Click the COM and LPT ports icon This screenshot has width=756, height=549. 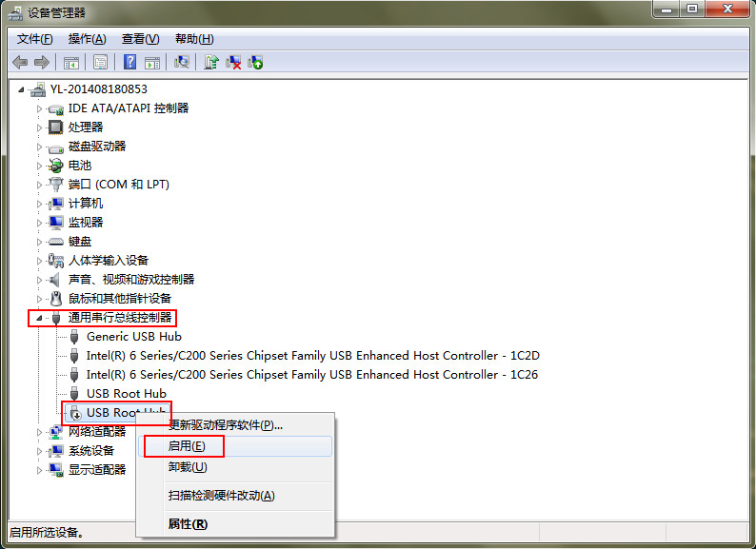tap(56, 185)
